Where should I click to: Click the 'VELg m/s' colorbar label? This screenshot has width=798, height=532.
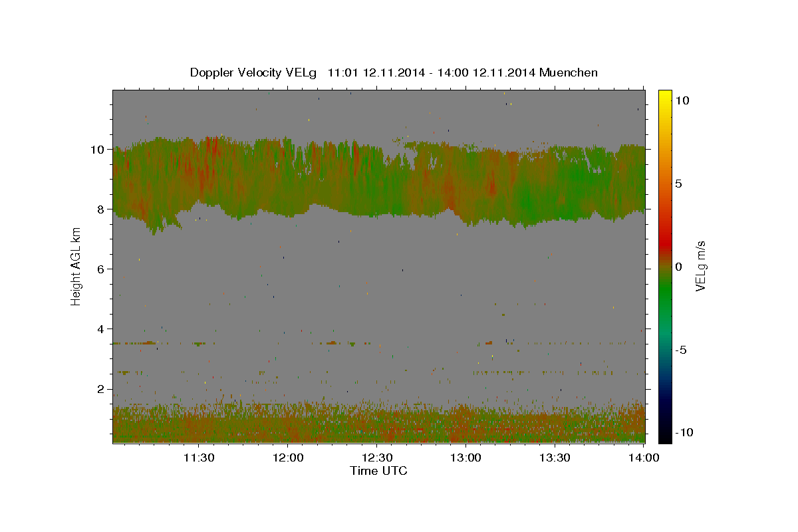point(700,266)
